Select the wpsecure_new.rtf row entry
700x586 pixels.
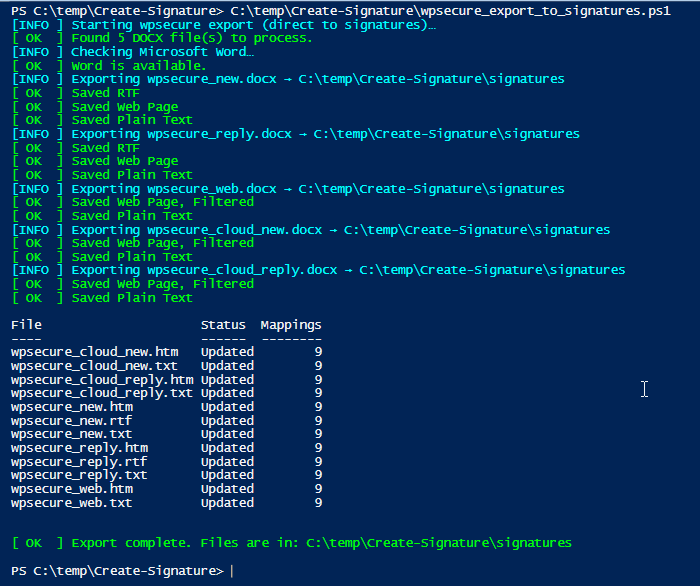72,420
